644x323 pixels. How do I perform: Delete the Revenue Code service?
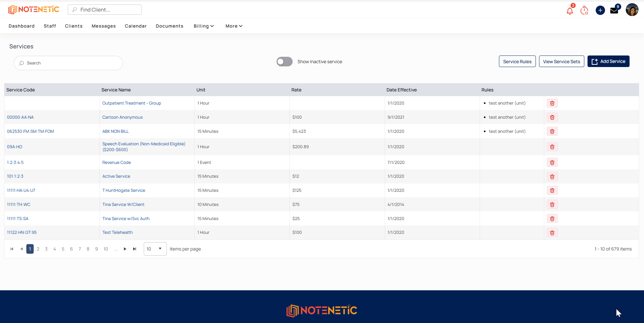[x=552, y=163]
